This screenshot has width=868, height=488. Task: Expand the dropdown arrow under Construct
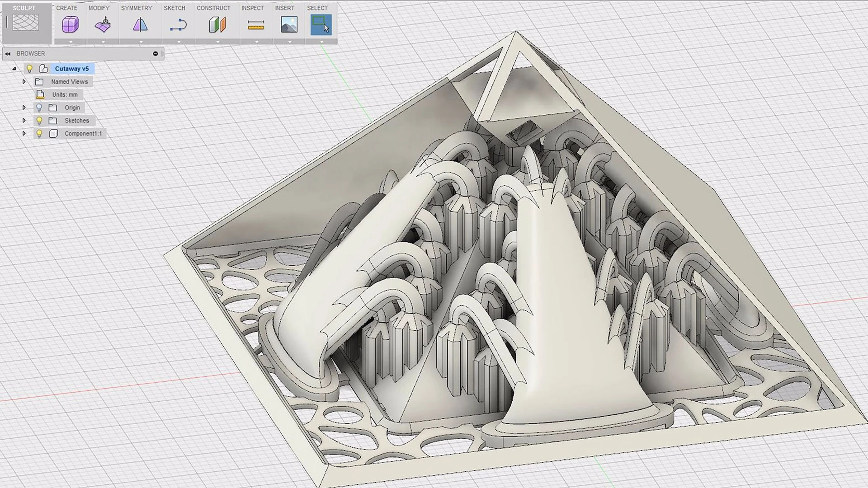point(217,42)
